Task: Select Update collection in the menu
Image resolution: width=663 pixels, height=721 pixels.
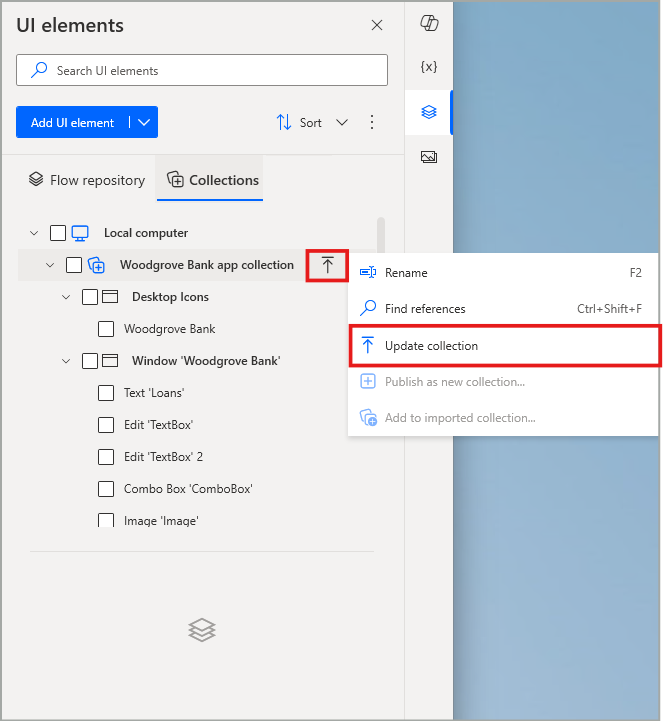Action: click(x=505, y=346)
